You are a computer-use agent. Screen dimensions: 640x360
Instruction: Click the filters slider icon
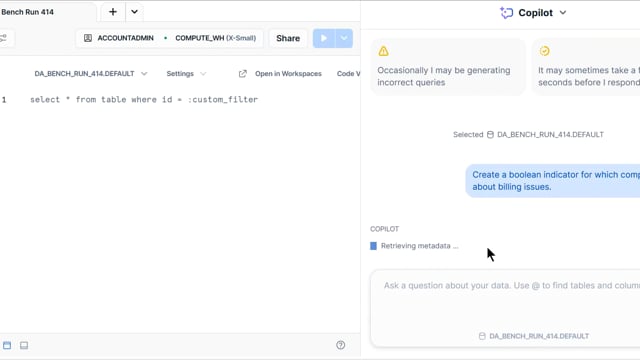[4, 38]
